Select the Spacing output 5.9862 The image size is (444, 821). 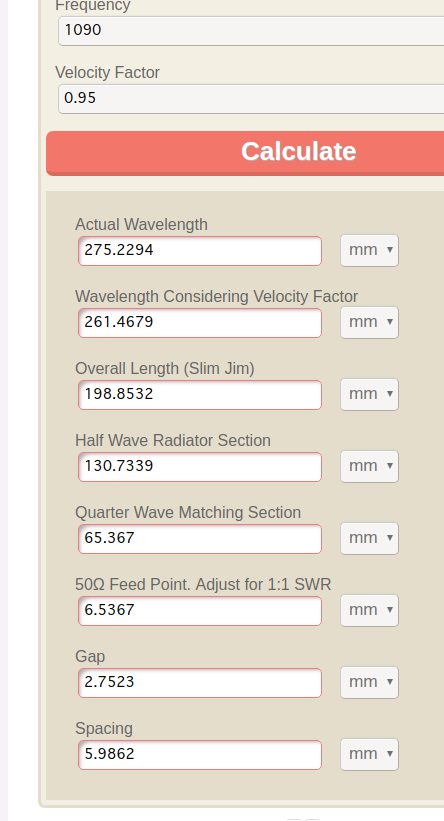200,755
